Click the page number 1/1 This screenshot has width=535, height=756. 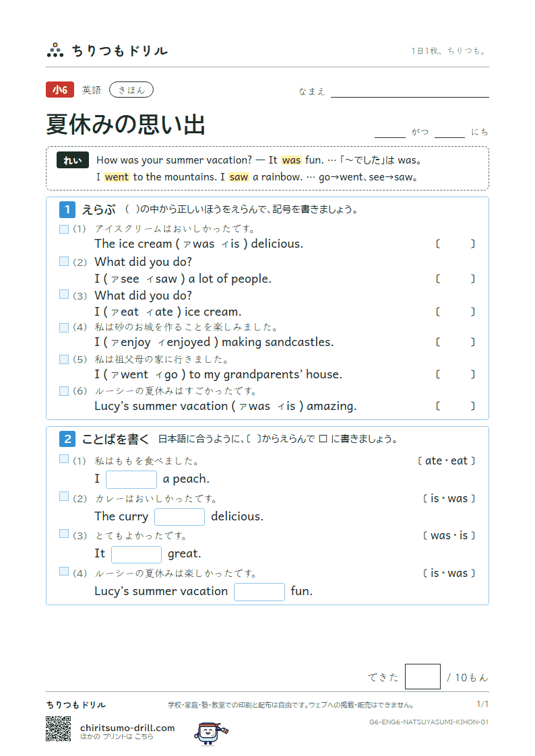click(x=482, y=704)
